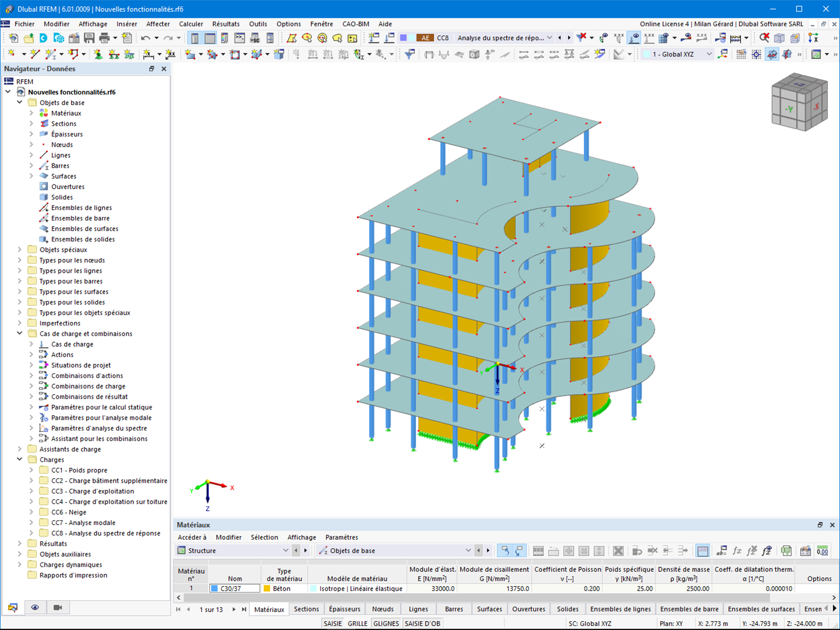Switch to the Épaisseurs tab at the bottom
This screenshot has width=840, height=630.
click(344, 609)
